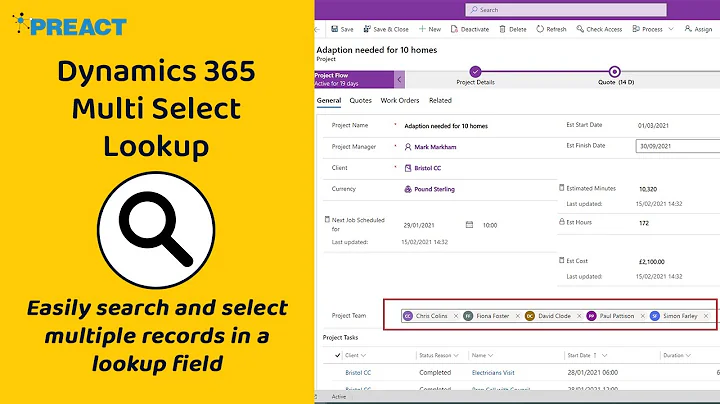Image resolution: width=720 pixels, height=404 pixels.
Task: Click the 28/01/2021 06:00 start date cell
Action: point(592,373)
